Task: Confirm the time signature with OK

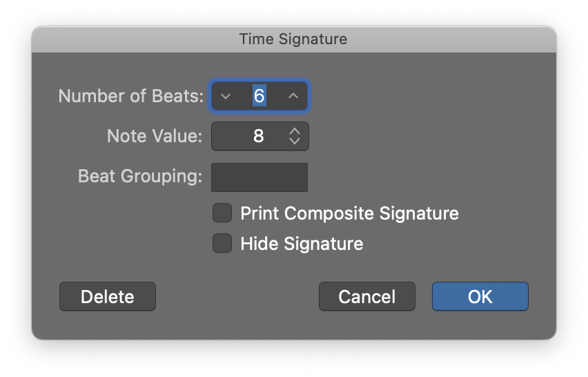Action: [480, 296]
